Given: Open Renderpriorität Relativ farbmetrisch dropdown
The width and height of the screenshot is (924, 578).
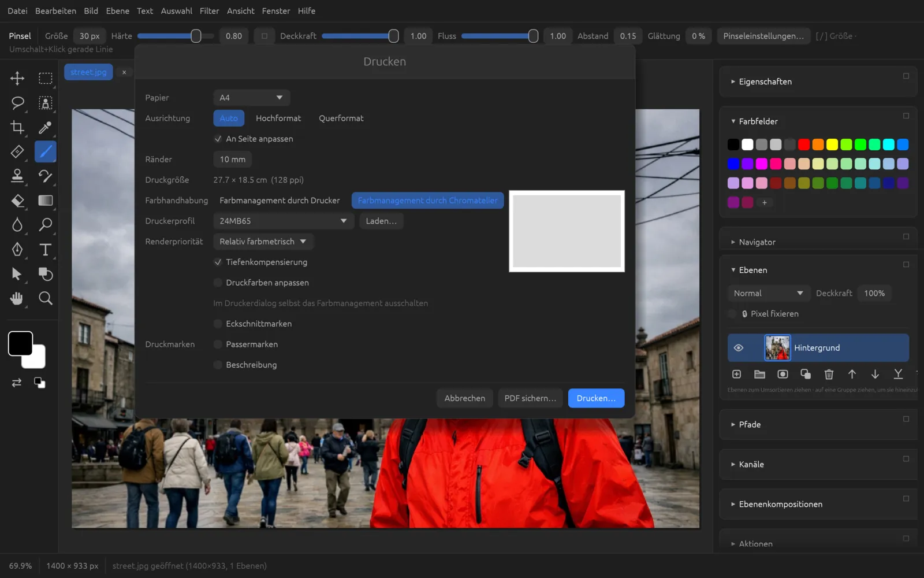Looking at the screenshot, I should (263, 242).
